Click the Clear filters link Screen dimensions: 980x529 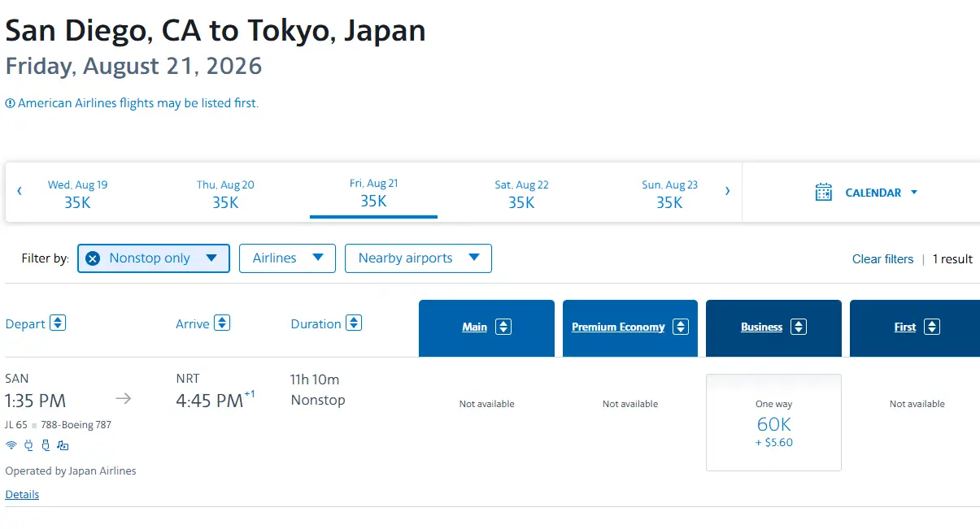[x=882, y=259]
